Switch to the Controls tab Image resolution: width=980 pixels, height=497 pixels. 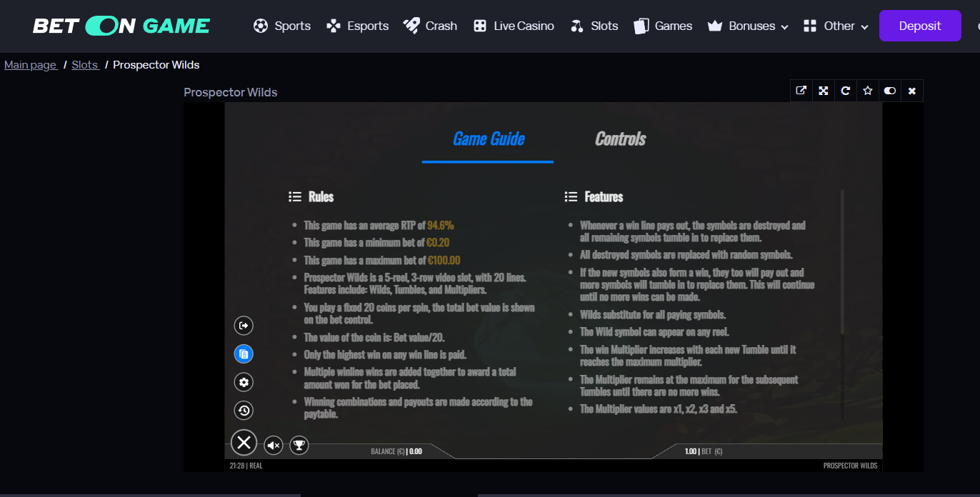pyautogui.click(x=621, y=139)
